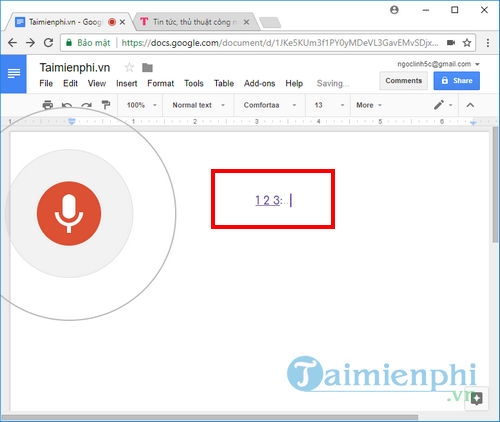Open the account dropdown next to email
This screenshot has height=422, width=500.
click(477, 64)
